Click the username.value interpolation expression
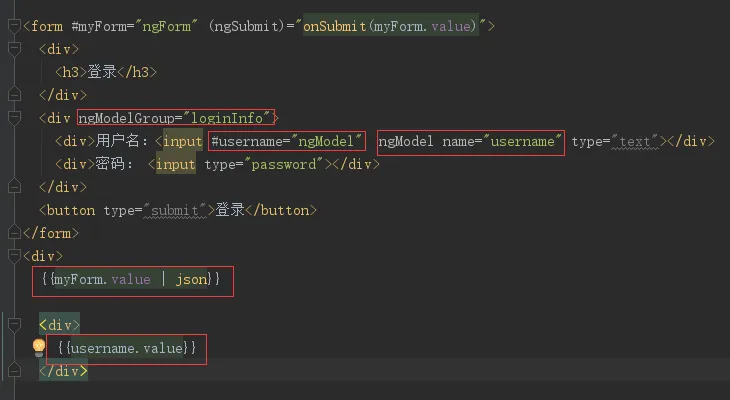This screenshot has width=730, height=400. point(126,348)
